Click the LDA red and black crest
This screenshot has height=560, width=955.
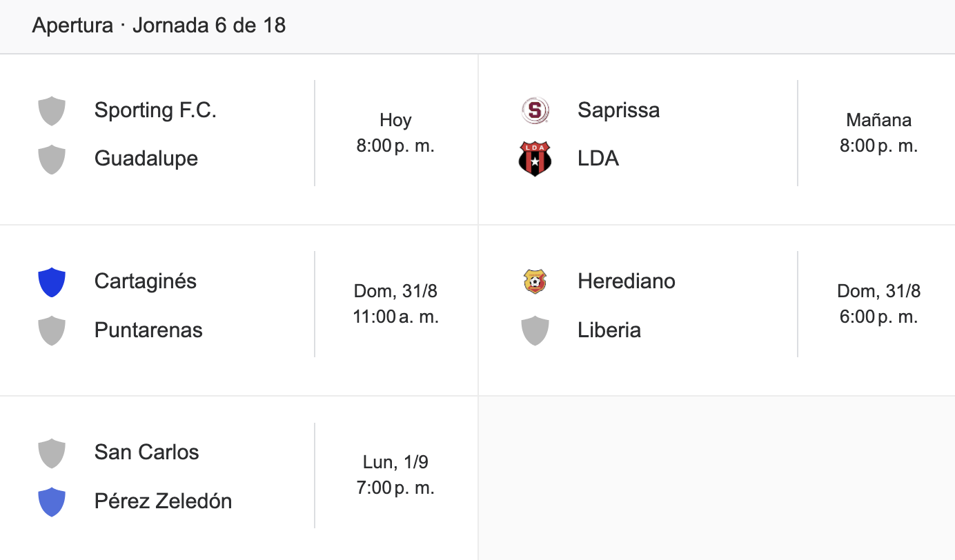pos(535,159)
